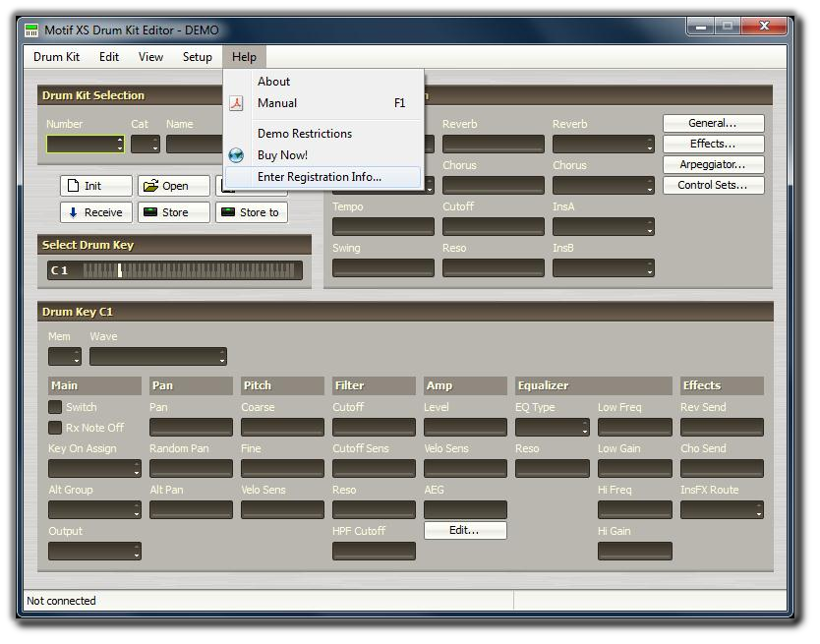Open the Mem dropdown

point(65,357)
